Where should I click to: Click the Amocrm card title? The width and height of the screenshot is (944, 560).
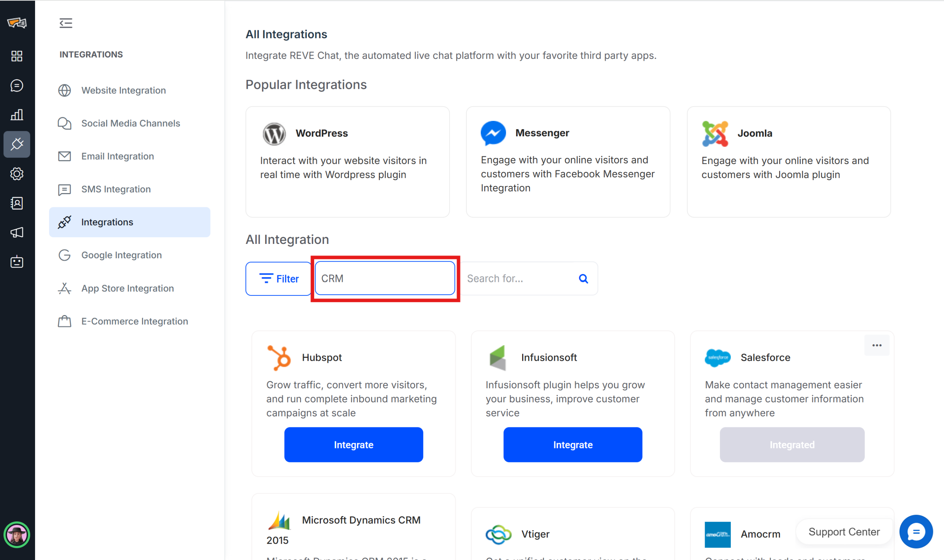760,534
